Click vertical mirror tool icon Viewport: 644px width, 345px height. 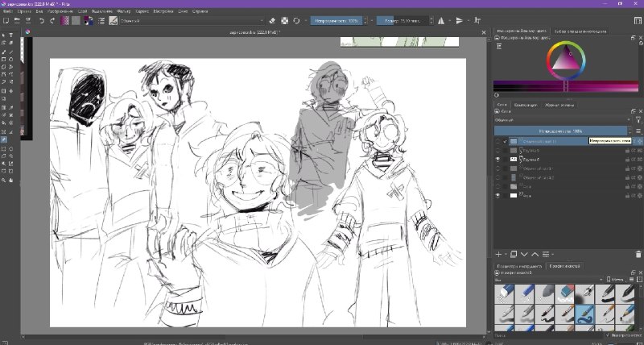click(x=460, y=21)
